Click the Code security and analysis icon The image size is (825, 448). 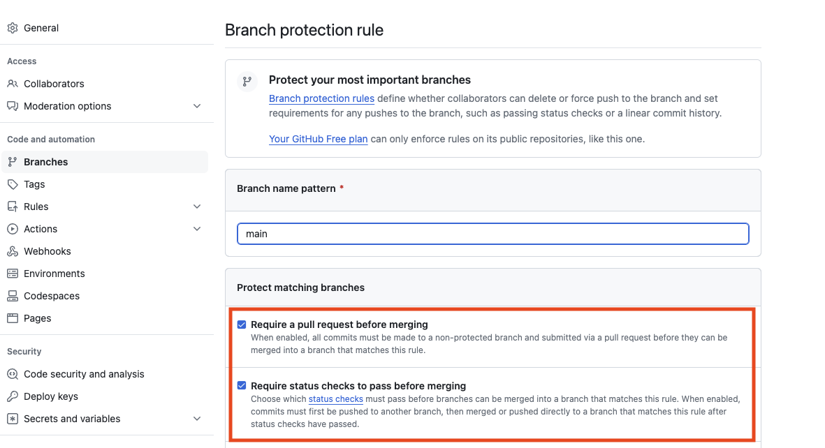pos(13,374)
